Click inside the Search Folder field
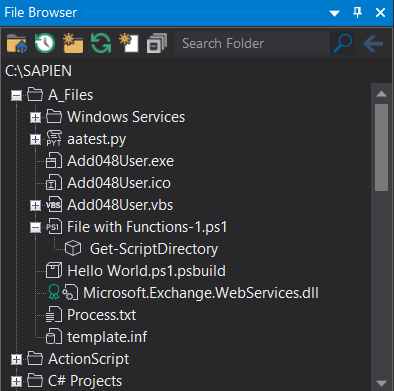Viewport: 394px width, 391px height. coord(252,43)
